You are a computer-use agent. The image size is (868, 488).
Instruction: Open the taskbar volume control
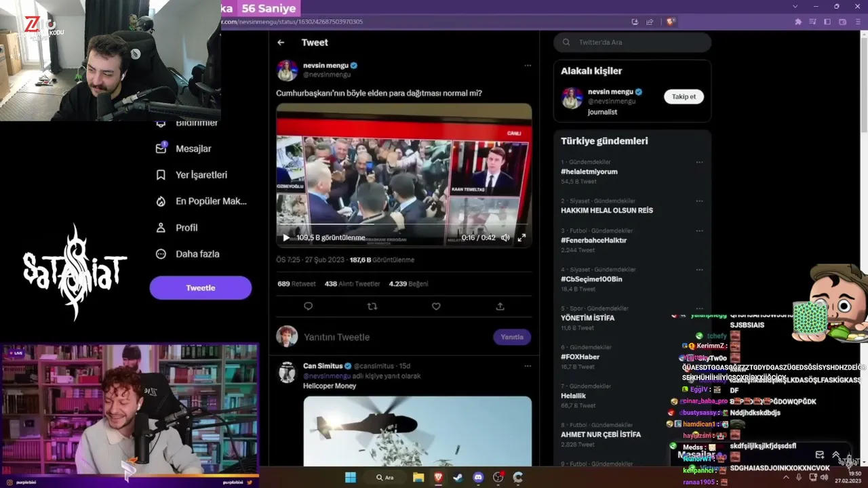[824, 477]
